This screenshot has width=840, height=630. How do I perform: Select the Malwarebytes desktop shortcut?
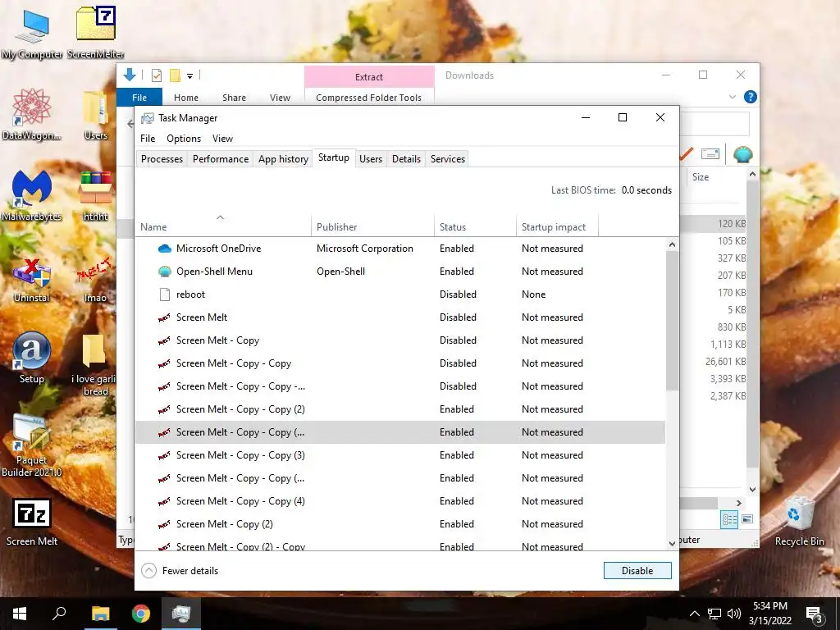[32, 195]
